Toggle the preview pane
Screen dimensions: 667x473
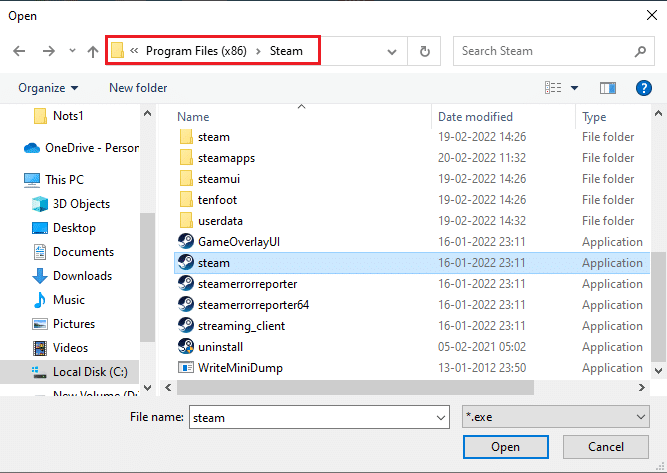click(608, 88)
